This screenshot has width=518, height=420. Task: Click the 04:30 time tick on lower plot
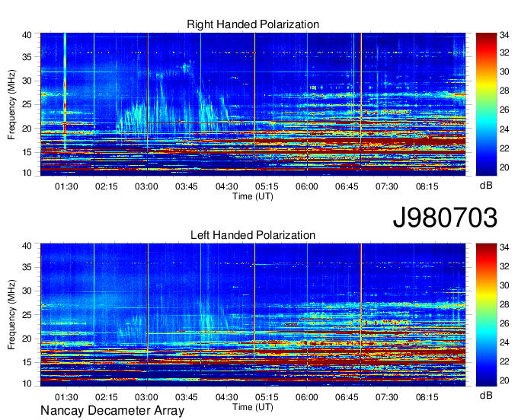tap(227, 397)
